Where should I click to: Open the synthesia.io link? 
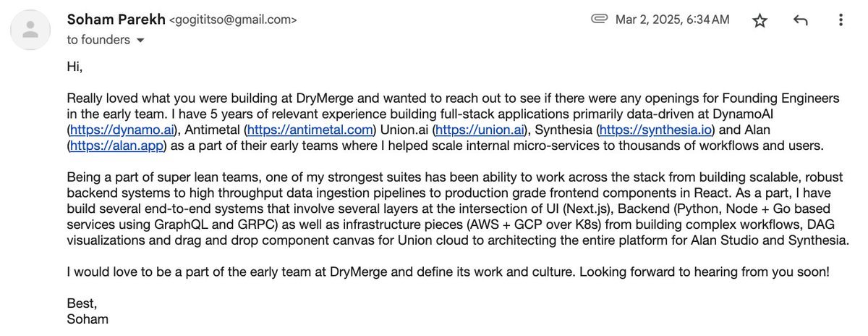[655, 130]
